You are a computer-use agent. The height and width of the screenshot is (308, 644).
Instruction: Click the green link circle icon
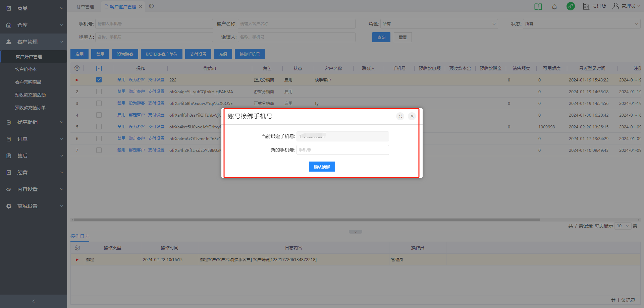click(571, 6)
